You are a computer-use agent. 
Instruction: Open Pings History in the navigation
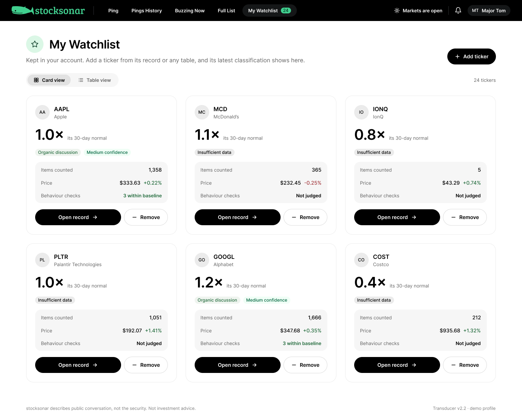click(147, 10)
